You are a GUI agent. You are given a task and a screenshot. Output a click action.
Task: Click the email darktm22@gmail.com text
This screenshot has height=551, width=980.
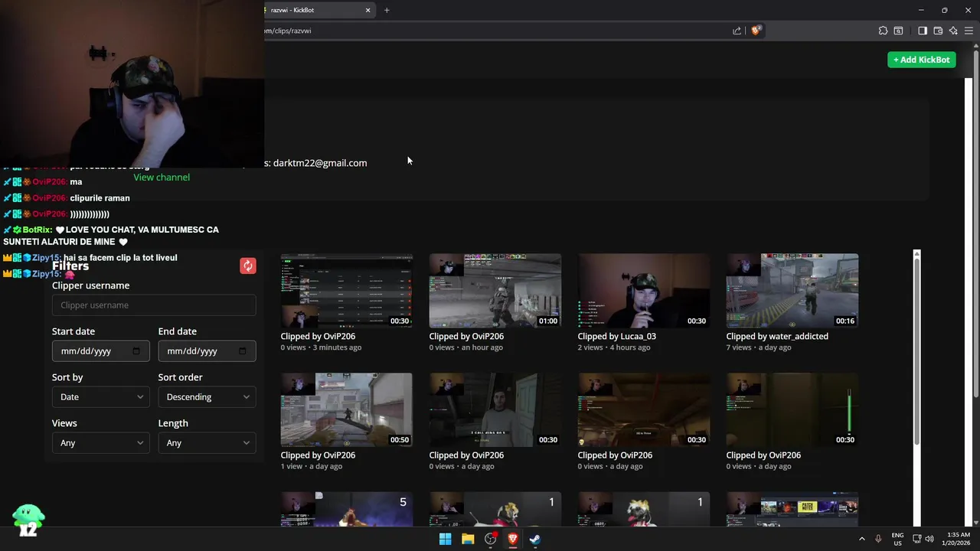point(320,163)
